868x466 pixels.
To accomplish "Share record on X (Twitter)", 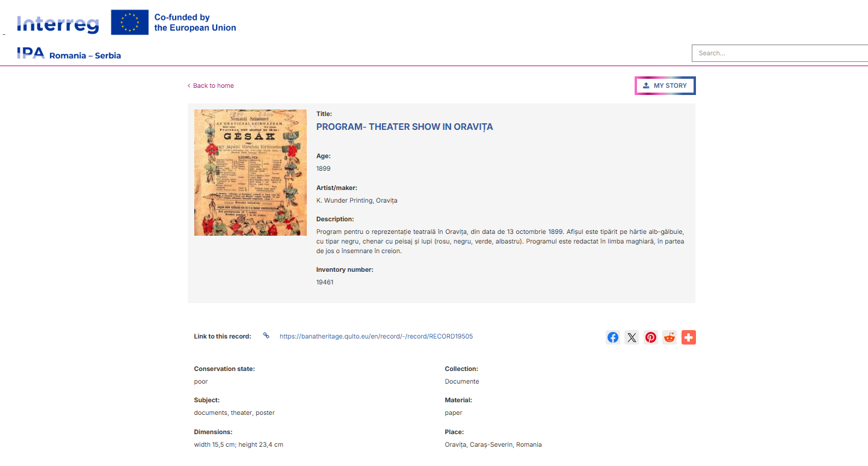I will point(632,337).
